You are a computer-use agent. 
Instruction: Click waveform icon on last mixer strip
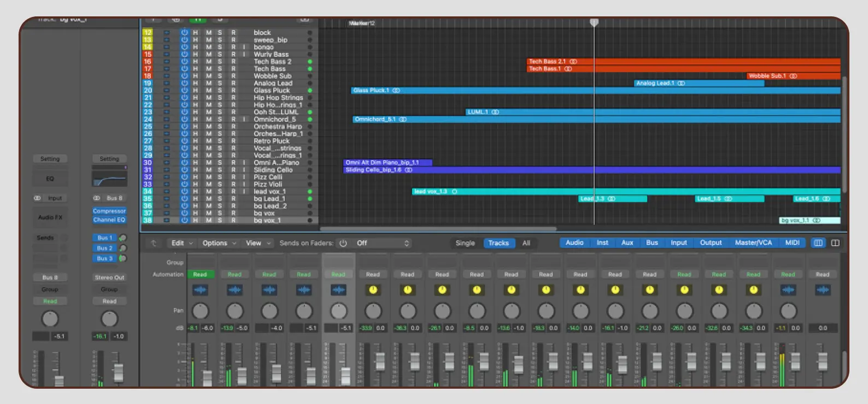tap(823, 290)
